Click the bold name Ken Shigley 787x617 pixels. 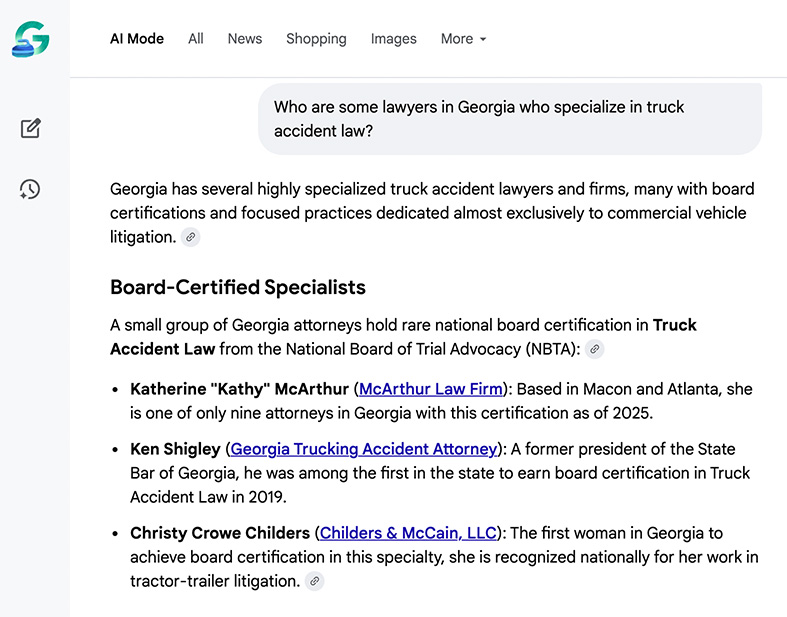(175, 449)
